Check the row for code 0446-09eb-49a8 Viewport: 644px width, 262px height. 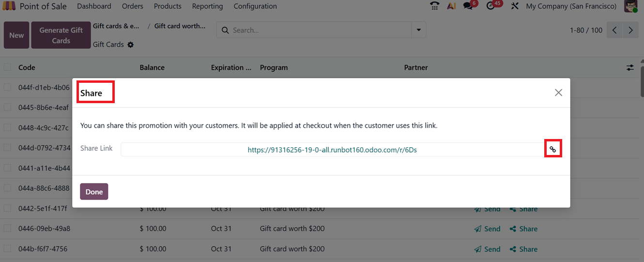(7, 228)
